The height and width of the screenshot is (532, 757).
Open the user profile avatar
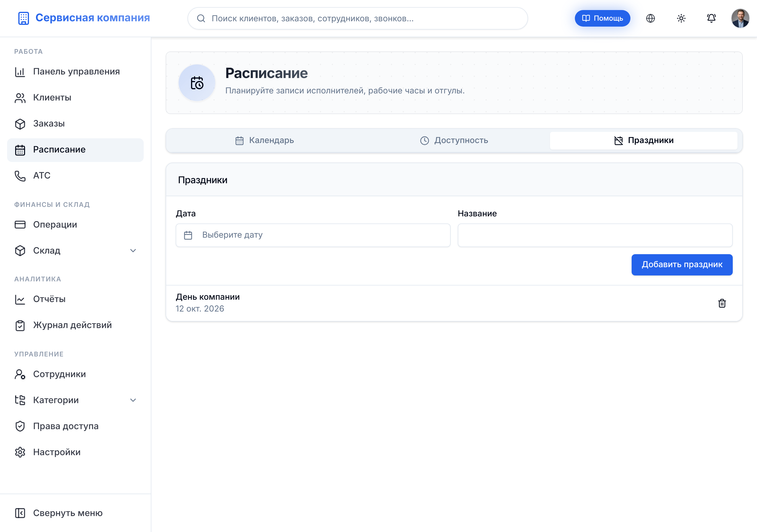pyautogui.click(x=740, y=18)
